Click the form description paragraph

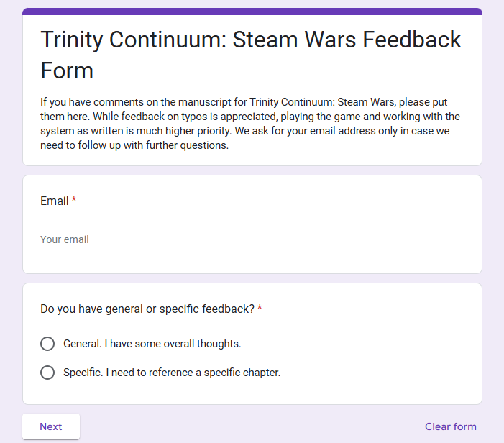(250, 124)
